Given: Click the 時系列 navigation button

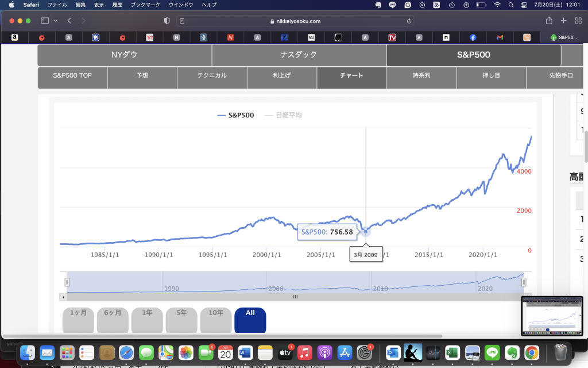Looking at the screenshot, I should 421,75.
